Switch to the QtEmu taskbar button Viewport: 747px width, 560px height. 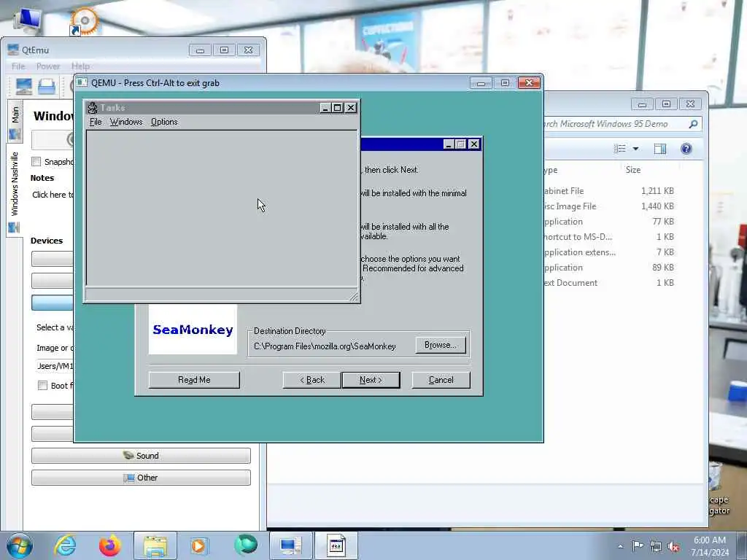point(291,545)
